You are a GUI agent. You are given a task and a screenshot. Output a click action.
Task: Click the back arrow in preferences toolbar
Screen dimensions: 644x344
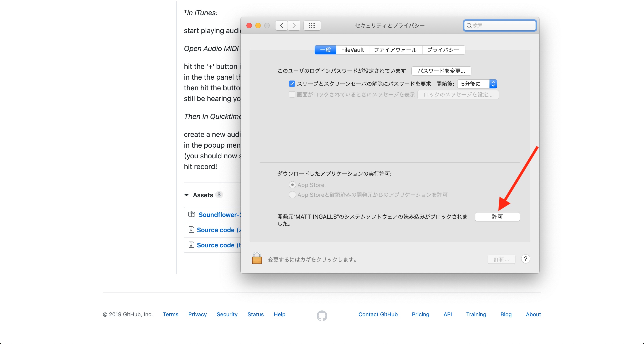tap(282, 25)
